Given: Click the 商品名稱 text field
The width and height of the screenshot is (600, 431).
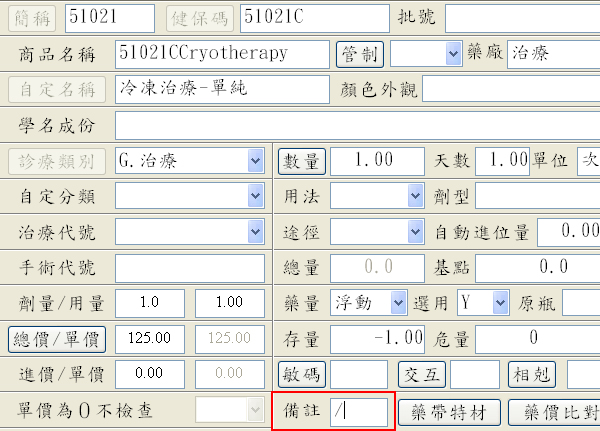Looking at the screenshot, I should click(221, 53).
